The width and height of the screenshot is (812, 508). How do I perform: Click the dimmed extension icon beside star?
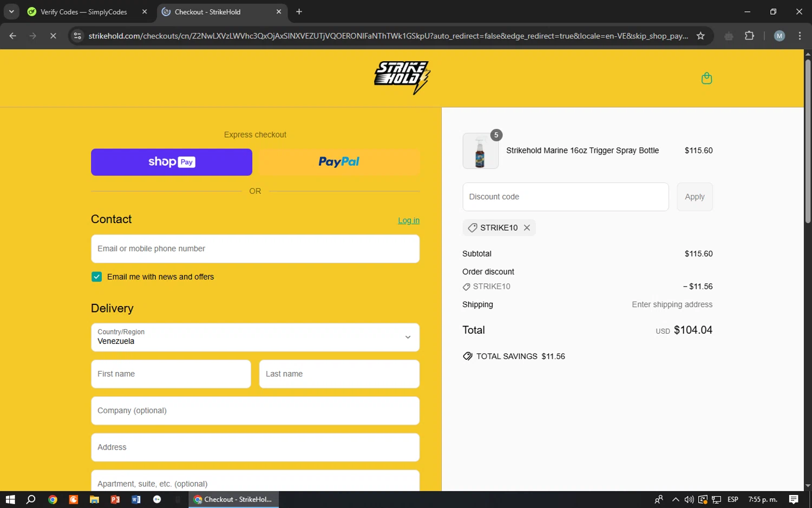729,36
